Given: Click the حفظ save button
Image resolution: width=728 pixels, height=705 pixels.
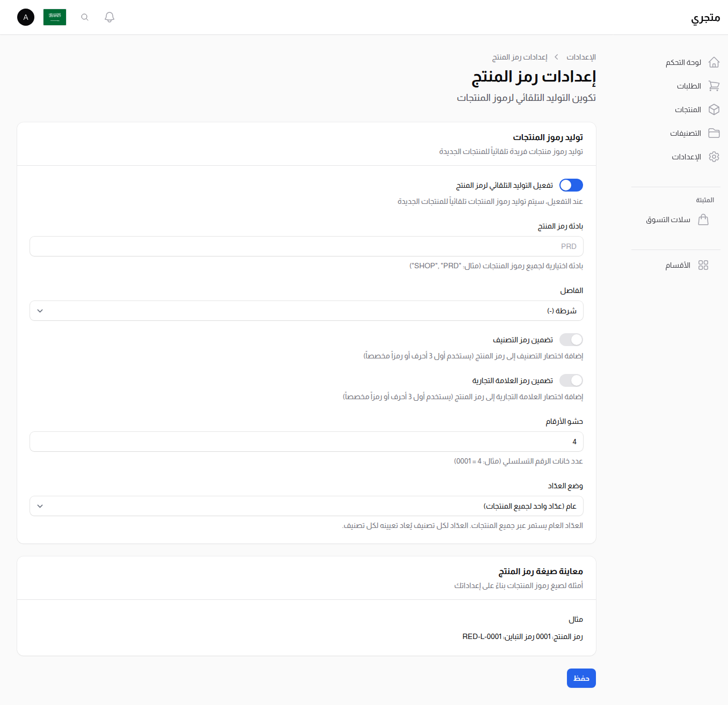Looking at the screenshot, I should click(581, 678).
